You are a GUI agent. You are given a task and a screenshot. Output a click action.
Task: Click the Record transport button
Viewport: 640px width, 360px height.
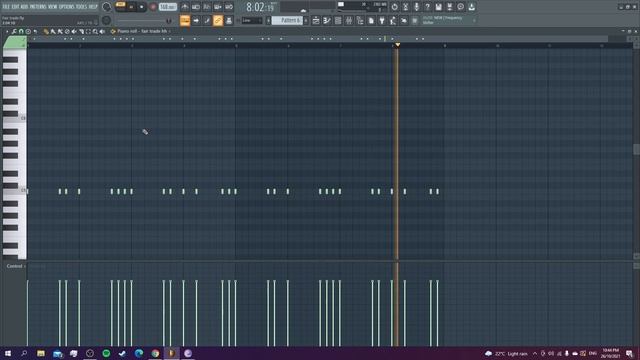[x=153, y=7]
